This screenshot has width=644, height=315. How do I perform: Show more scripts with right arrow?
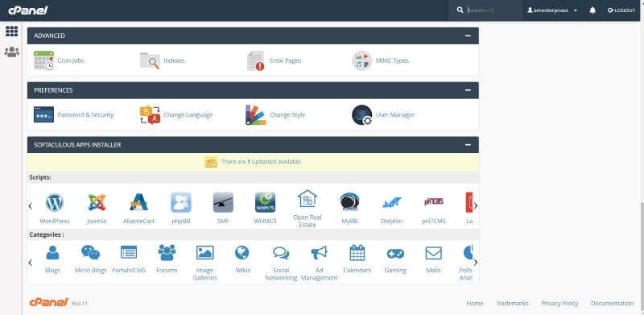pyautogui.click(x=476, y=205)
